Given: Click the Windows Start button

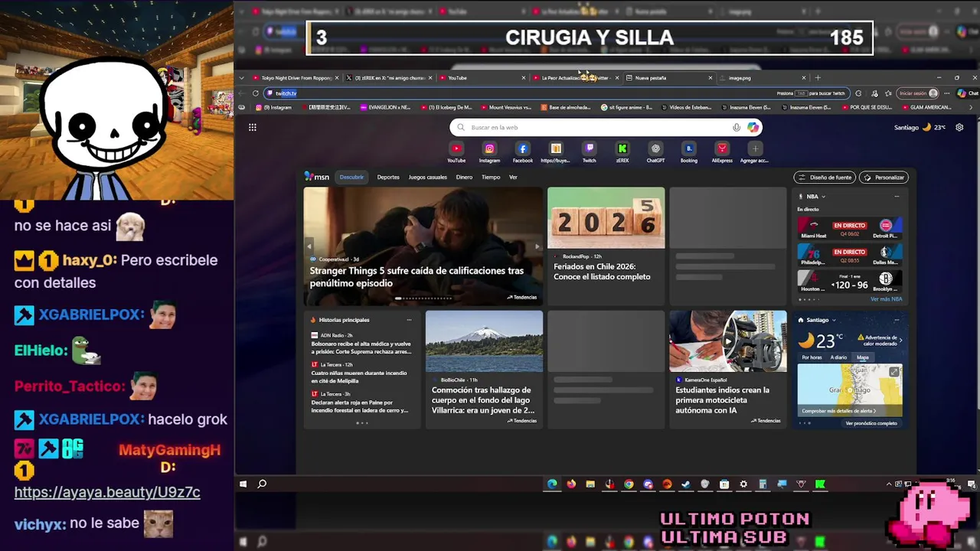Looking at the screenshot, I should [243, 484].
